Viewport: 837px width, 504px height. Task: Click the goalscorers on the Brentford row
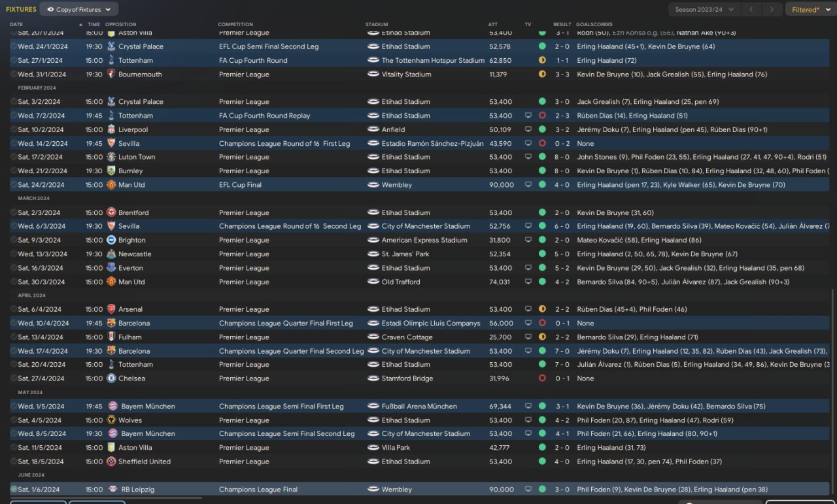(x=616, y=212)
